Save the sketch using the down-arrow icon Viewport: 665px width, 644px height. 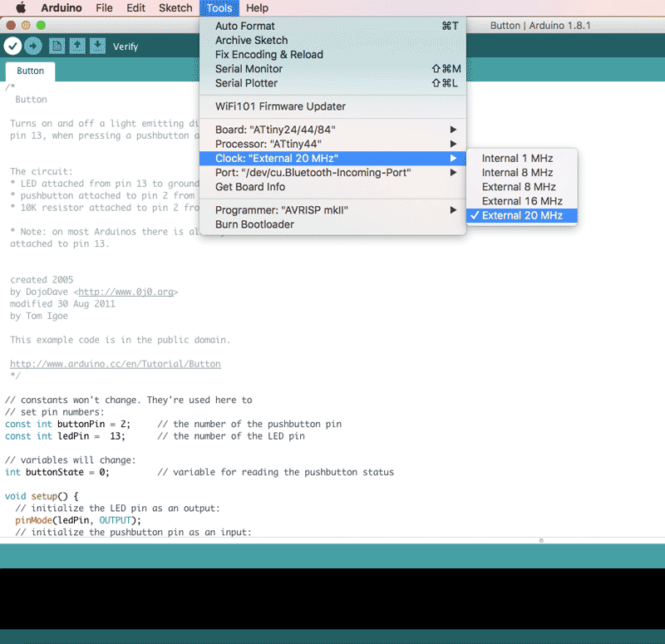pyautogui.click(x=97, y=46)
